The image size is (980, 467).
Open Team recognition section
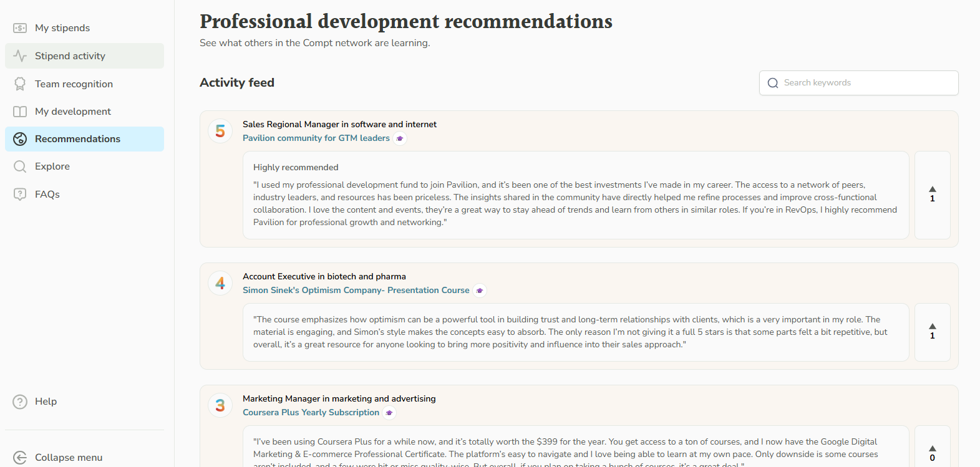[x=84, y=84]
